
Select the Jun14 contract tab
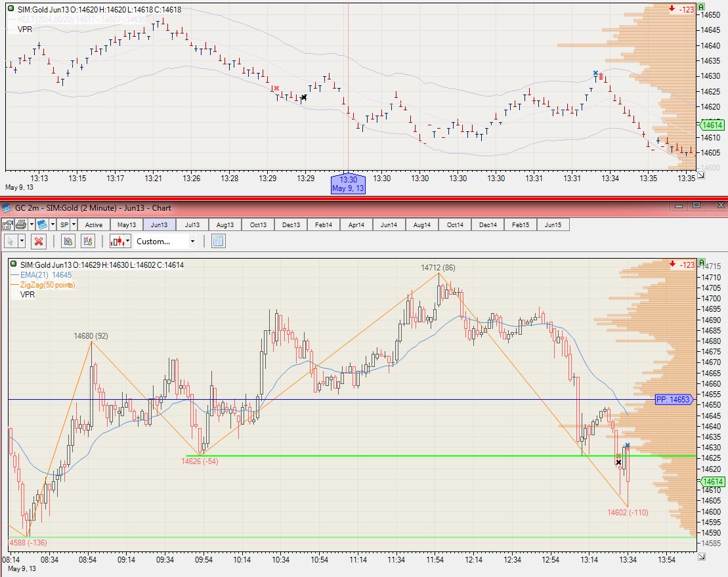pos(389,225)
